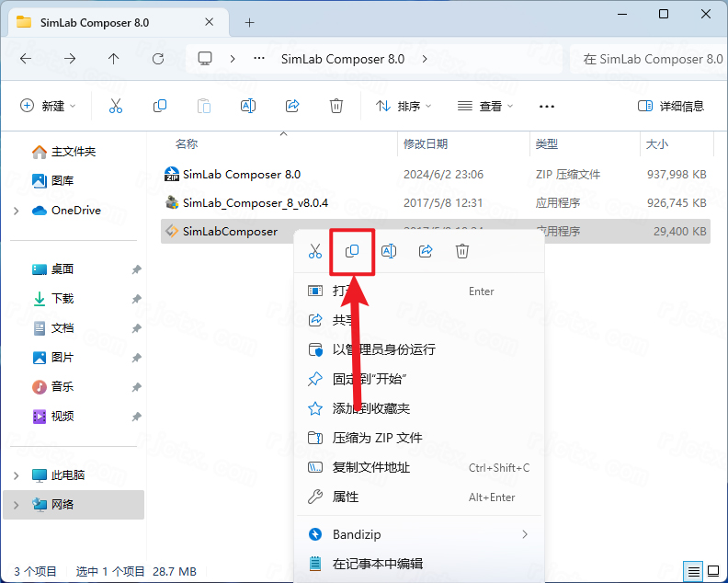Click the Rename icon in the toolbar

(x=248, y=106)
